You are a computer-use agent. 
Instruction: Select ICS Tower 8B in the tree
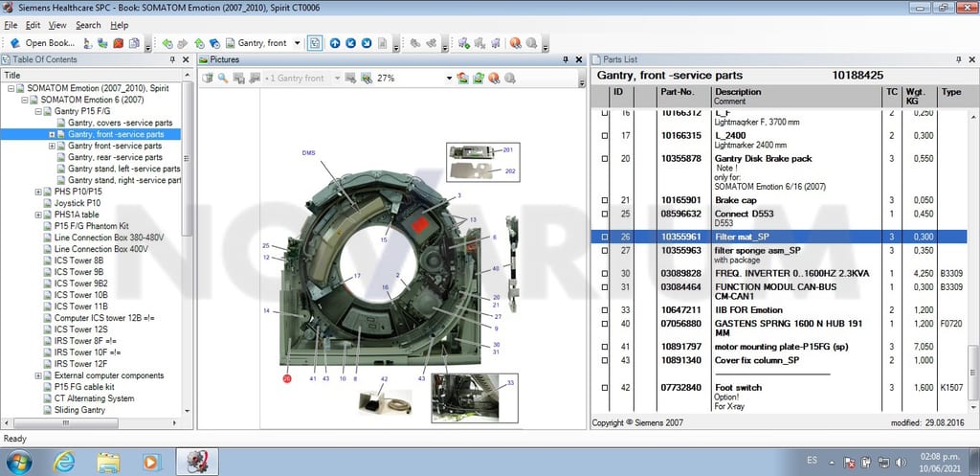tap(79, 261)
